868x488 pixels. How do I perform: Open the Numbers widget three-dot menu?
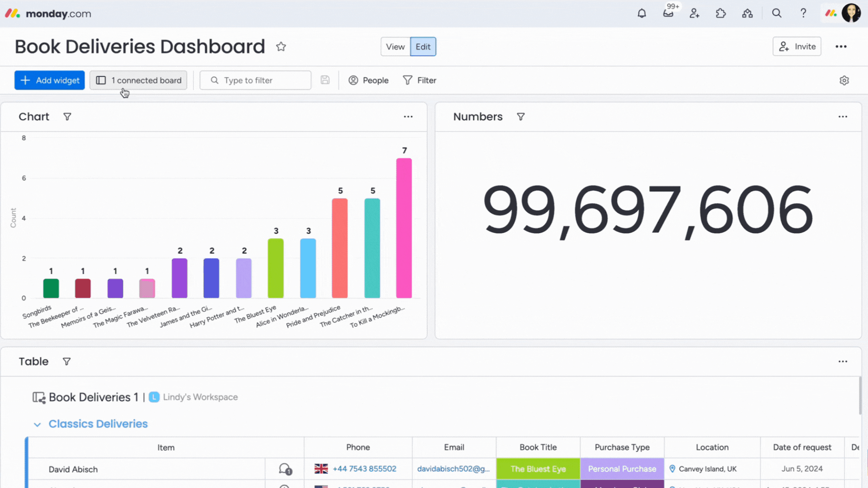(843, 117)
